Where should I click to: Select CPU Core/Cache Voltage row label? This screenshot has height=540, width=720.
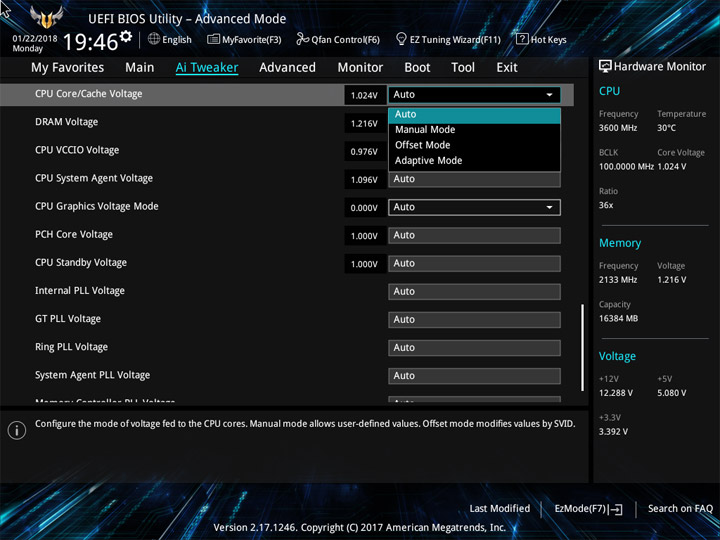pyautogui.click(x=89, y=94)
